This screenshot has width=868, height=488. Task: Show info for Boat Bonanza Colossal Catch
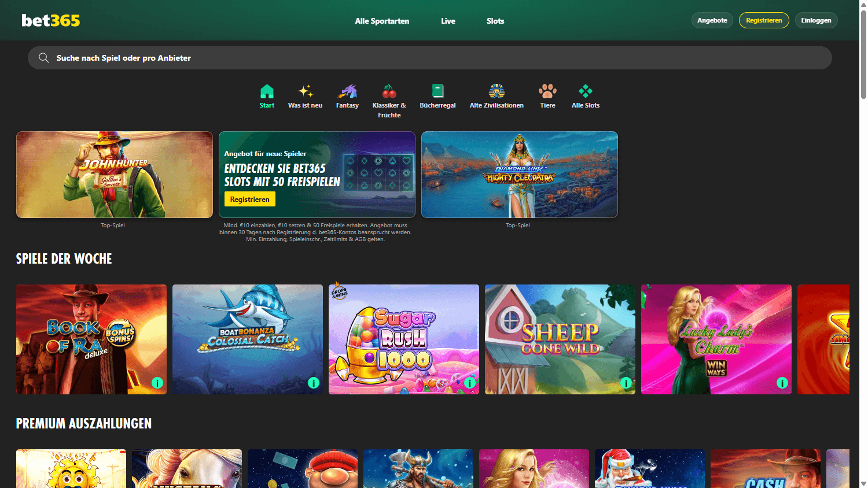[x=314, y=383]
